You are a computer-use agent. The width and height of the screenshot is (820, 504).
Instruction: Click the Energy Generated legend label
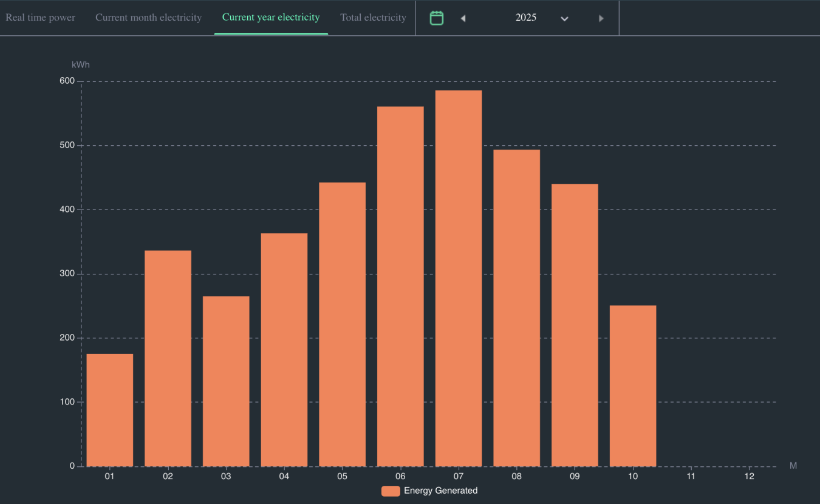tap(440, 491)
